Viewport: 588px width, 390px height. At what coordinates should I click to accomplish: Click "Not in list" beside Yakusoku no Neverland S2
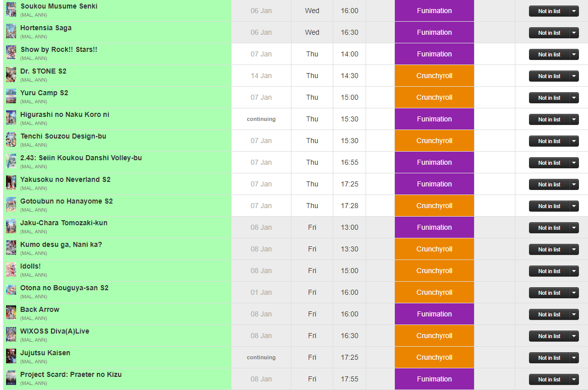pyautogui.click(x=549, y=185)
